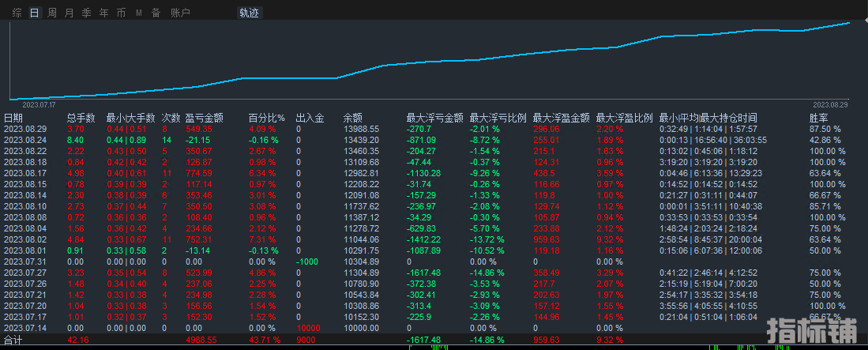The height and width of the screenshot is (350, 868).
Task: Click the 2023.08.29 chart end label
Action: 830,104
